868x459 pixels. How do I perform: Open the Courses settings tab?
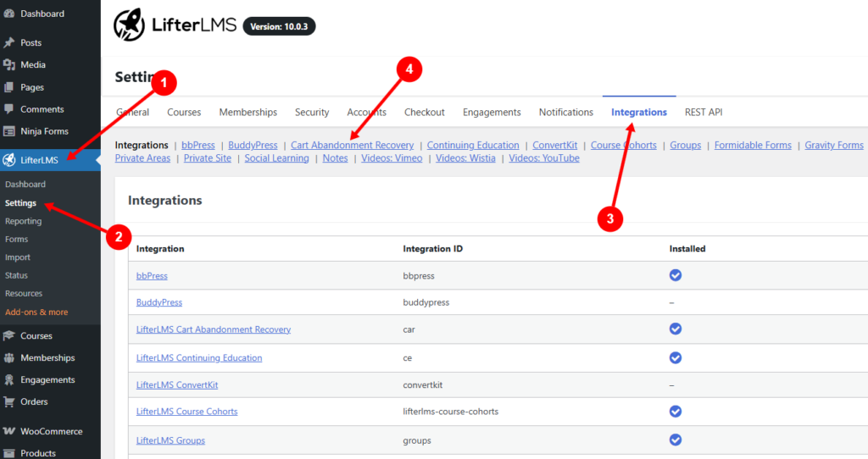(184, 113)
